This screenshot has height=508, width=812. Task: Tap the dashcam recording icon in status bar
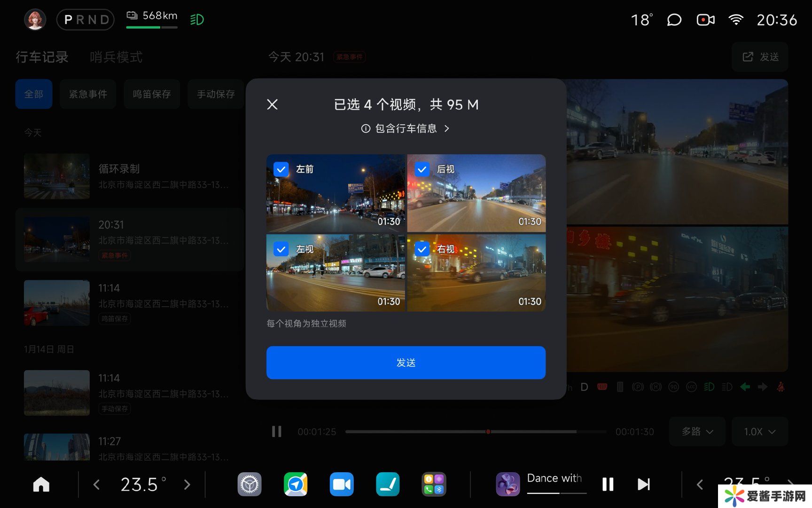pyautogui.click(x=705, y=20)
